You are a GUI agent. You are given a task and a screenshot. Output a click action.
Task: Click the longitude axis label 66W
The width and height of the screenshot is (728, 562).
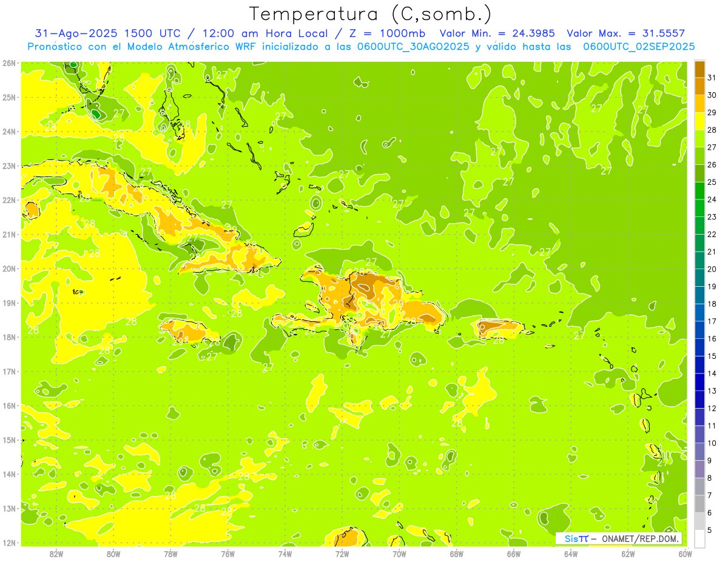[x=514, y=554]
